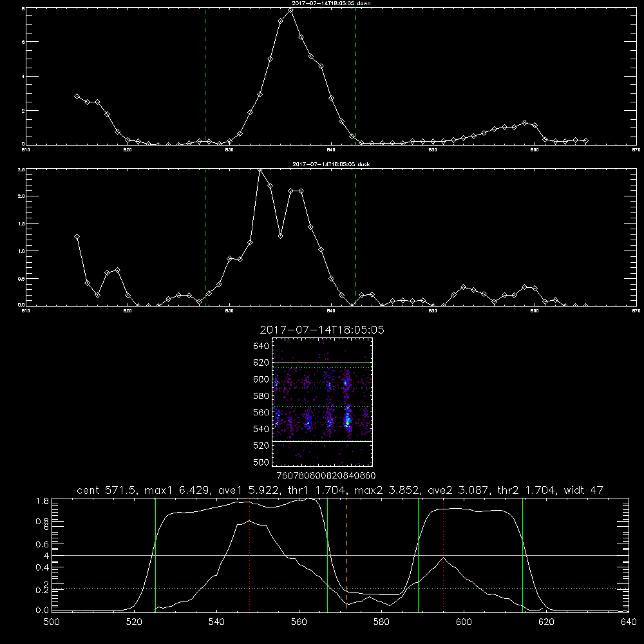The height and width of the screenshot is (644, 644).
Task: Click the '600' label on bottom plot x-axis
Action: click(x=464, y=622)
